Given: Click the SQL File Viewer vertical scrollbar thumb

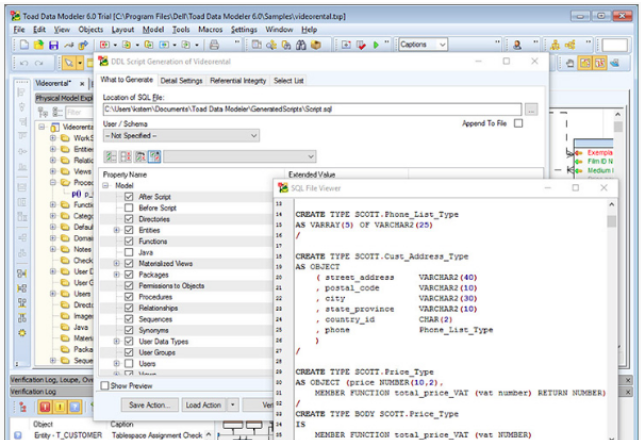Looking at the screenshot, I should pyautogui.click(x=611, y=221).
